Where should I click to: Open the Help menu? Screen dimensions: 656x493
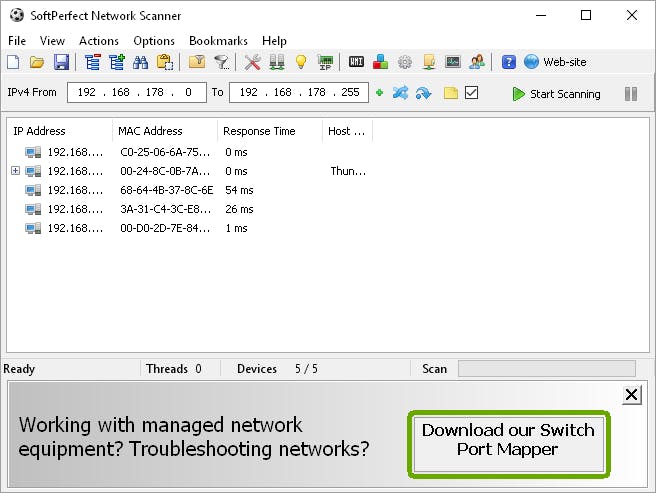coord(274,41)
